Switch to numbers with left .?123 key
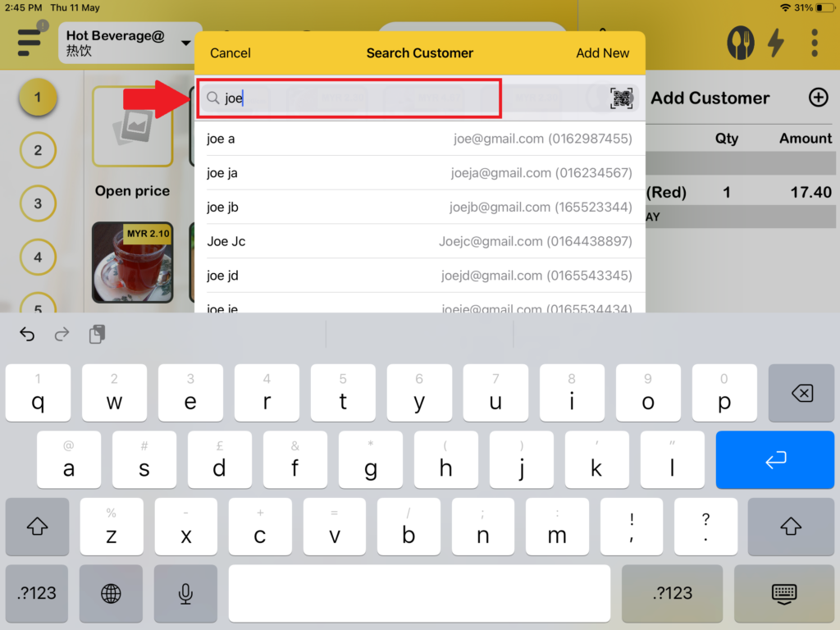The width and height of the screenshot is (840, 630). pos(38,593)
